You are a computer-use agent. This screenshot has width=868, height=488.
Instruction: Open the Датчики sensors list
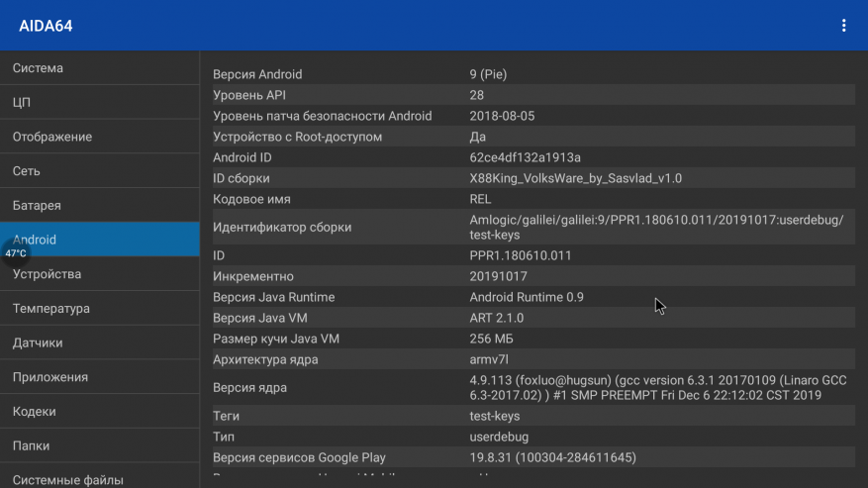99,342
